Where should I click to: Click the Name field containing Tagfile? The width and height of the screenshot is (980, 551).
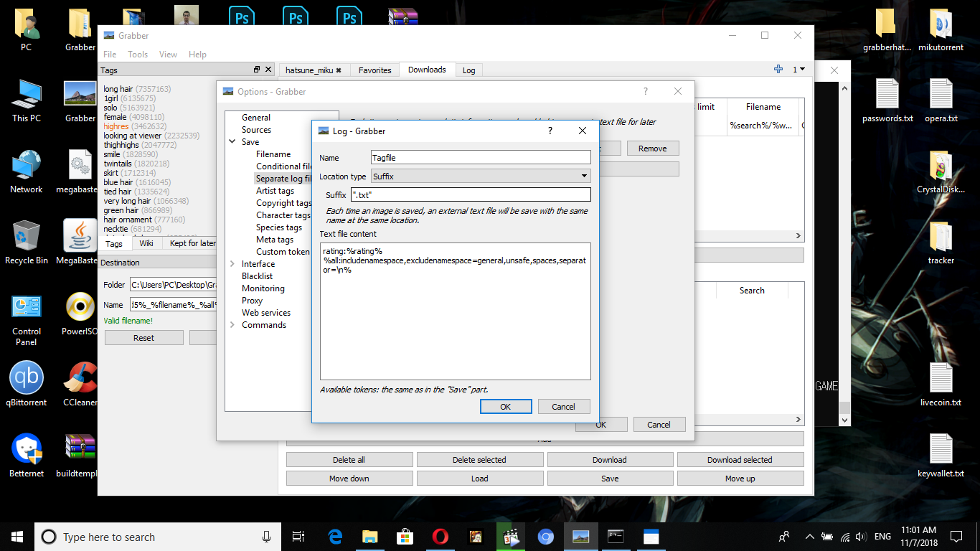tap(481, 157)
